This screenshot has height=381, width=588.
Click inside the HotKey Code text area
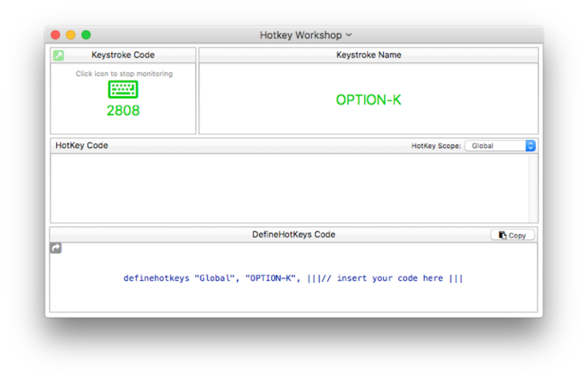(x=290, y=188)
